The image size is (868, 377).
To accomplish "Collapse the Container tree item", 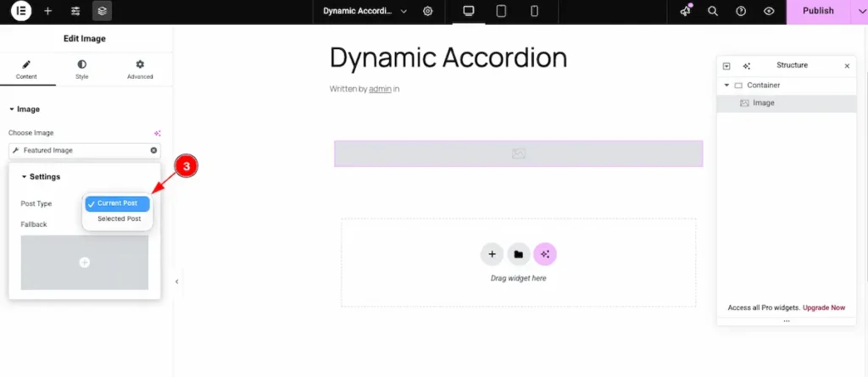I will [x=726, y=86].
